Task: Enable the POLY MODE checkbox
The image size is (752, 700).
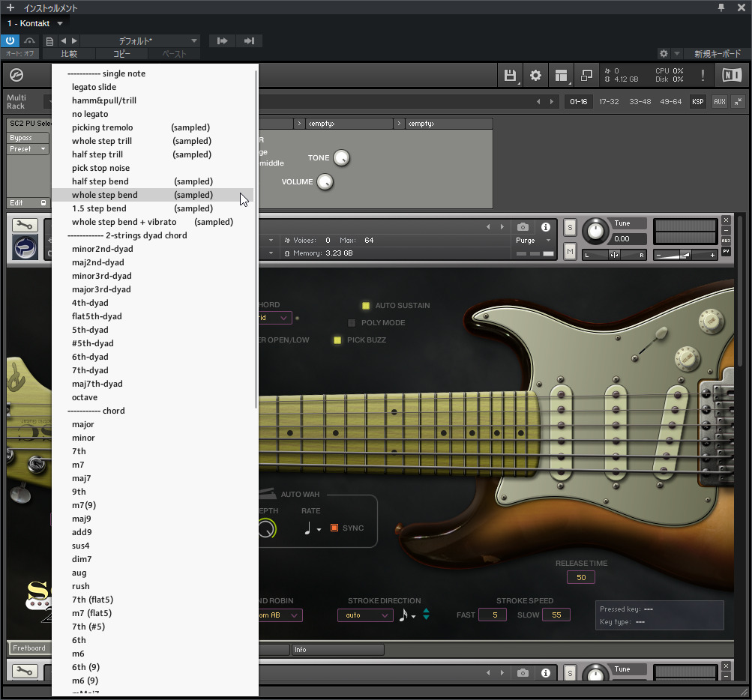Action: coord(352,323)
